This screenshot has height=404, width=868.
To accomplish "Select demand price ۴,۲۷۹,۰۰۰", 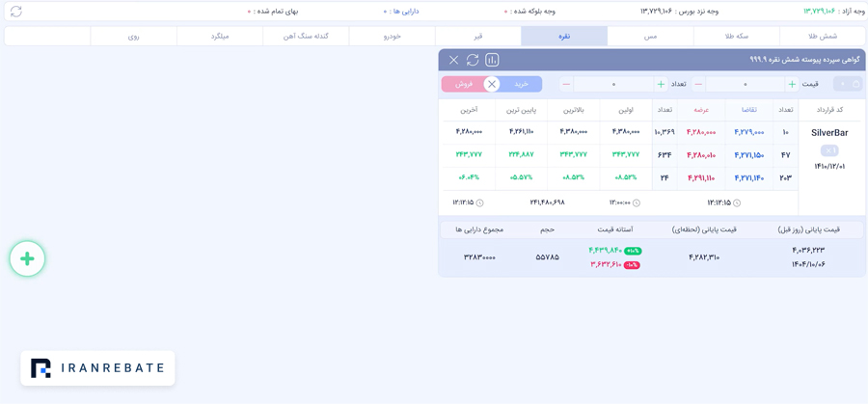I will pos(749,132).
